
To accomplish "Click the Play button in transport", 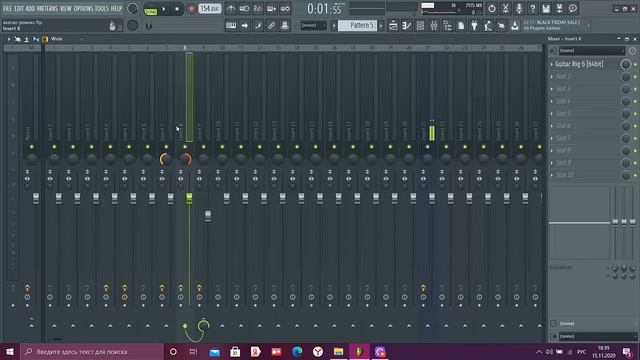I will (x=164, y=9).
